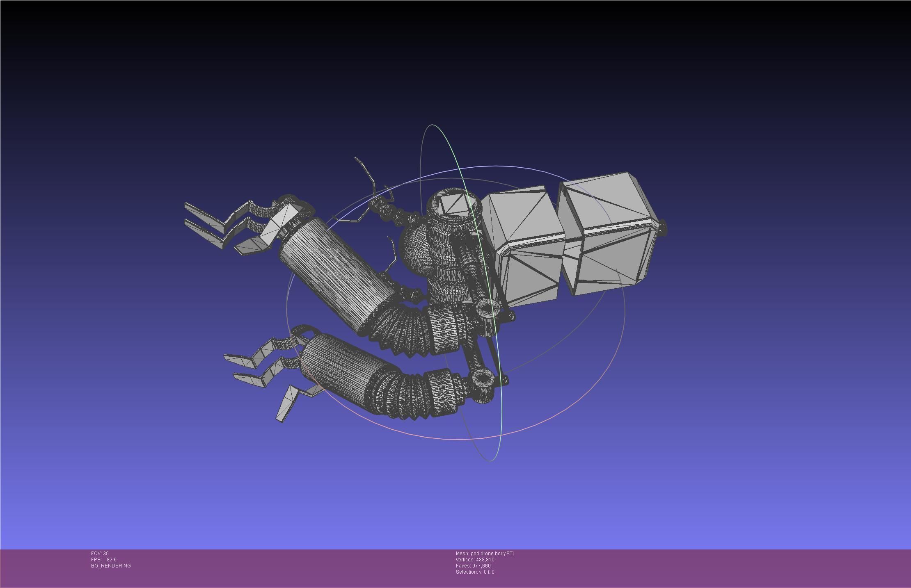
Task: Click the Faces: 977,660 count
Action: click(473, 566)
